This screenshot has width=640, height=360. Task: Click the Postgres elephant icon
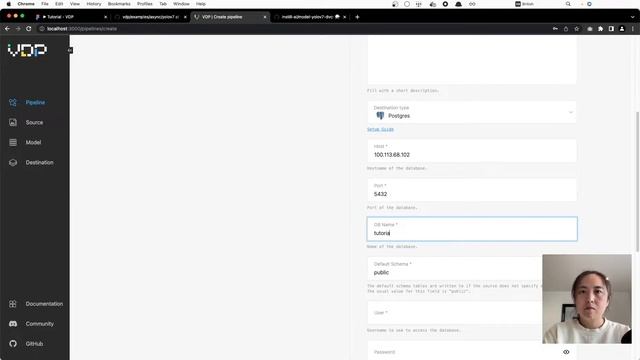tap(380, 116)
